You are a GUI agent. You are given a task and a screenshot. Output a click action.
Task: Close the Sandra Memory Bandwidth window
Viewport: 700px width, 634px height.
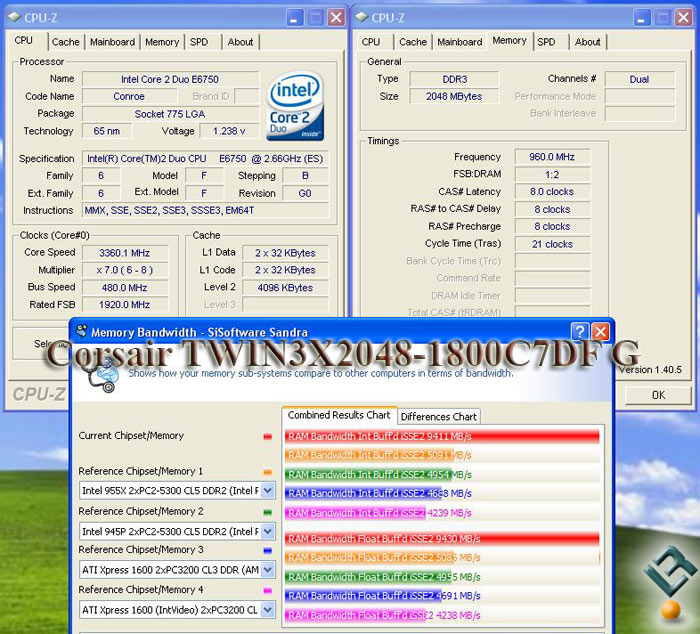coord(600,332)
